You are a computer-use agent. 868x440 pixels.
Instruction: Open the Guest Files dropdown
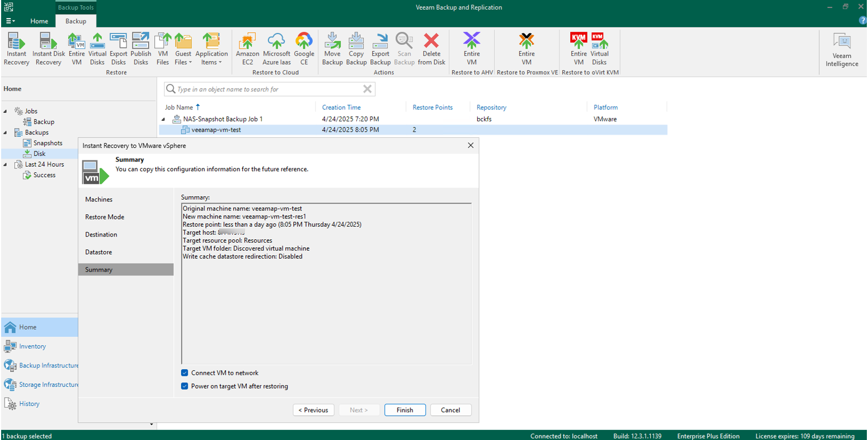183,49
